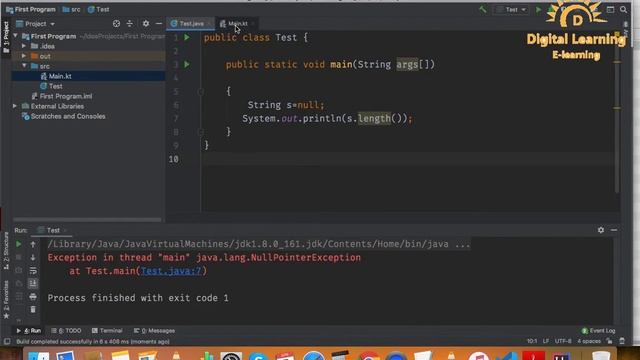The image size is (640, 360).
Task: Click the Build project hammer icon
Action: [x=483, y=9]
